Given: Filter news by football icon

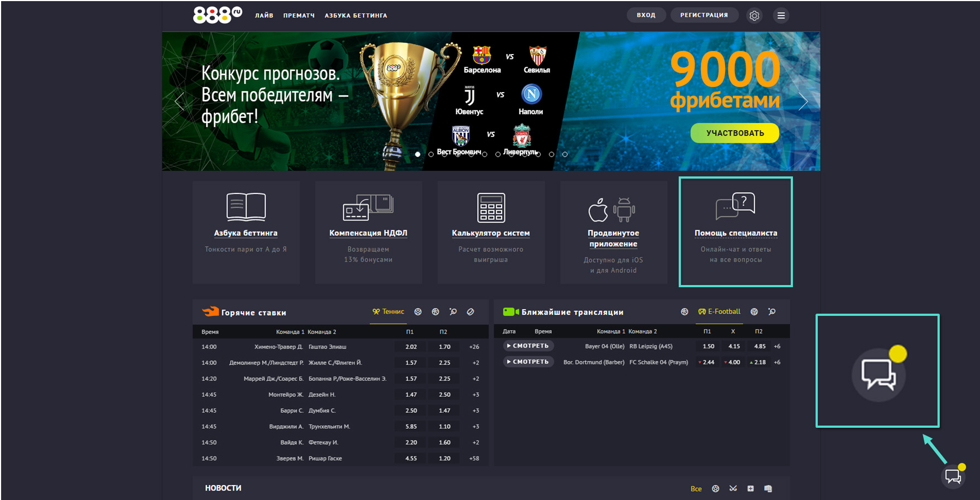Looking at the screenshot, I should 716,488.
